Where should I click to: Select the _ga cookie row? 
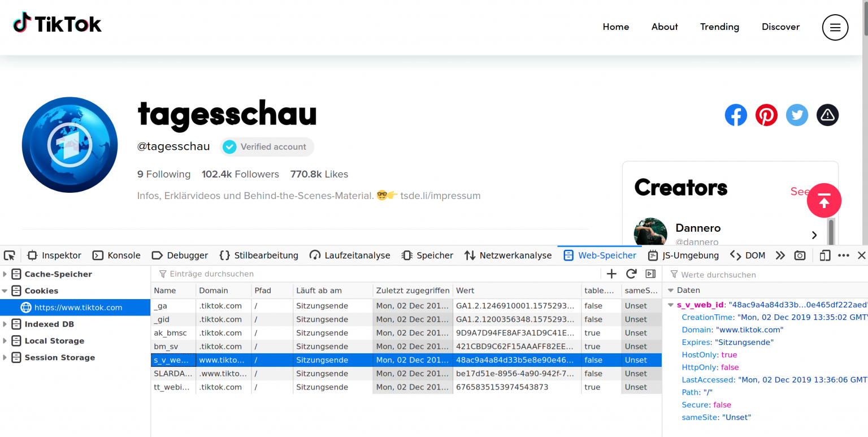click(x=406, y=306)
